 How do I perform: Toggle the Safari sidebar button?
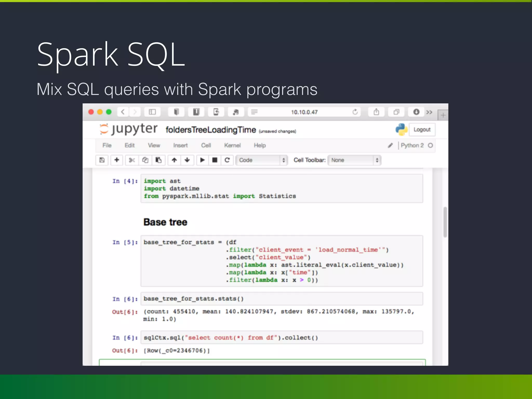tap(152, 112)
